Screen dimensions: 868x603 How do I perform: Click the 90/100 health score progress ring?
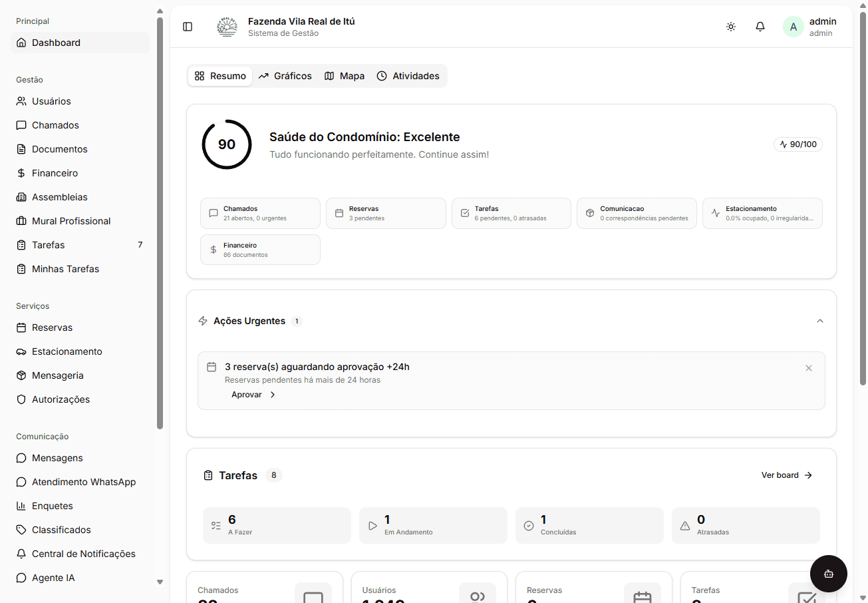coord(226,144)
